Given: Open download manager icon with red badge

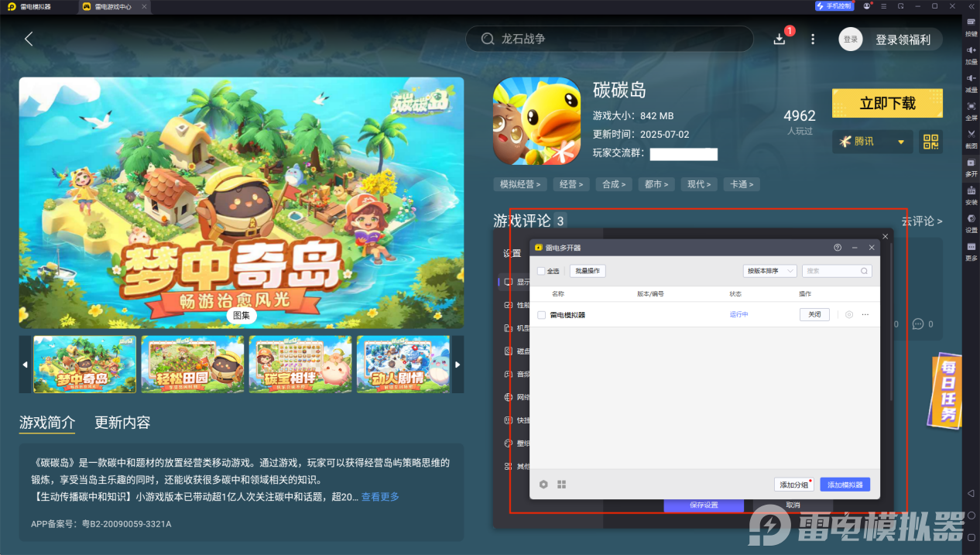Looking at the screenshot, I should pos(780,39).
